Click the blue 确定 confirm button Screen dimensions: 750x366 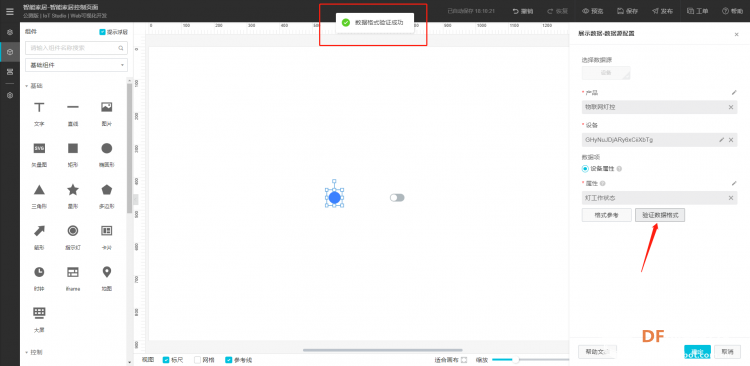click(x=697, y=352)
